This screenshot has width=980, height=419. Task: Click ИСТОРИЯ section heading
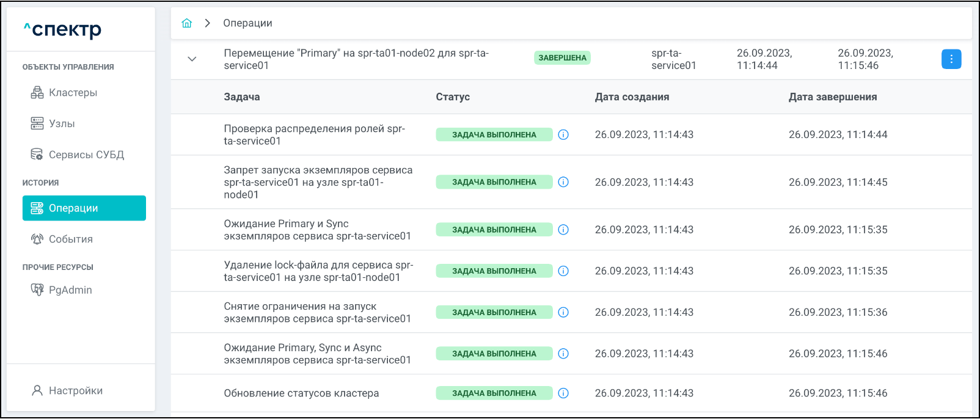click(41, 183)
